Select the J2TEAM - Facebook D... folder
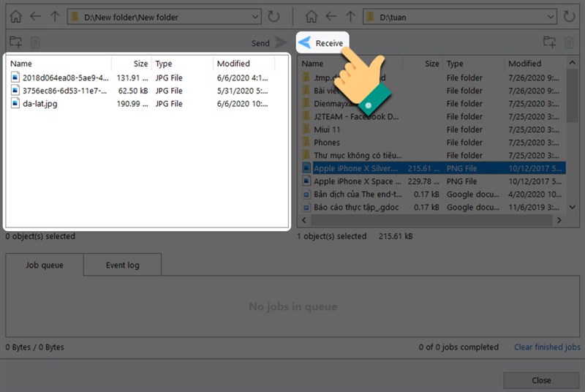The image size is (585, 392). point(433,117)
